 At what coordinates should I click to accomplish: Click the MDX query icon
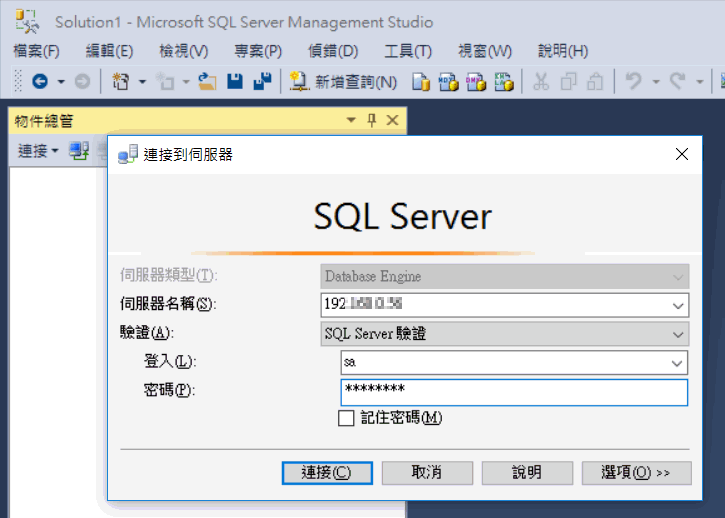(449, 82)
